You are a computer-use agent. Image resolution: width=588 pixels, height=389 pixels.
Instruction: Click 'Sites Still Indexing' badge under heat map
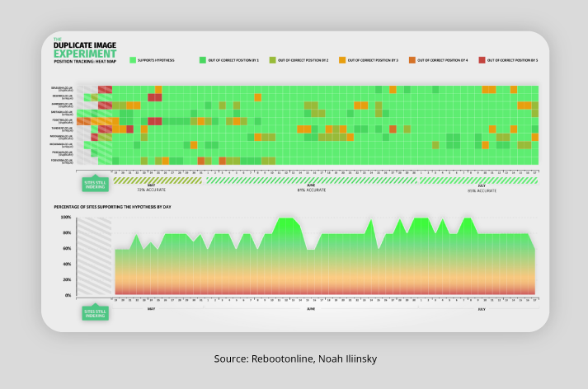(x=95, y=182)
